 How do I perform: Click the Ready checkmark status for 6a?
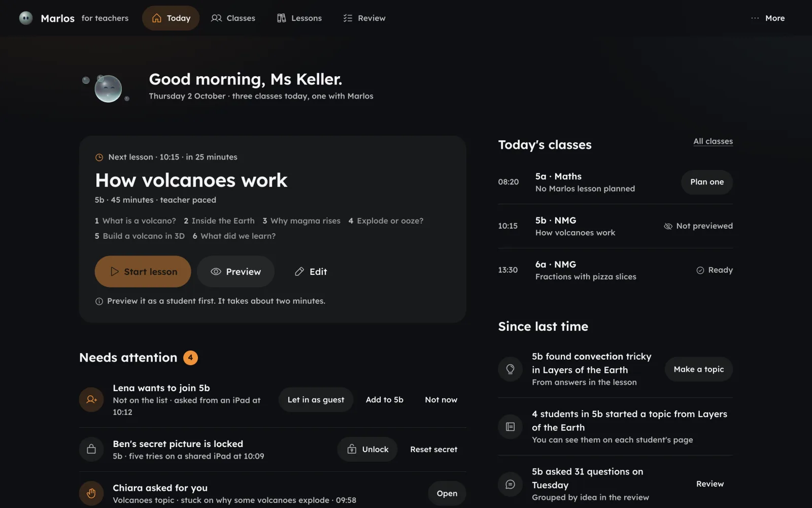coord(715,270)
